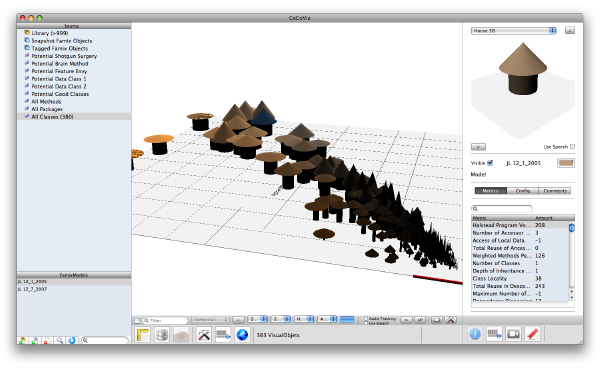Switch to the Comments tab
This screenshot has width=600, height=370.
[555, 191]
